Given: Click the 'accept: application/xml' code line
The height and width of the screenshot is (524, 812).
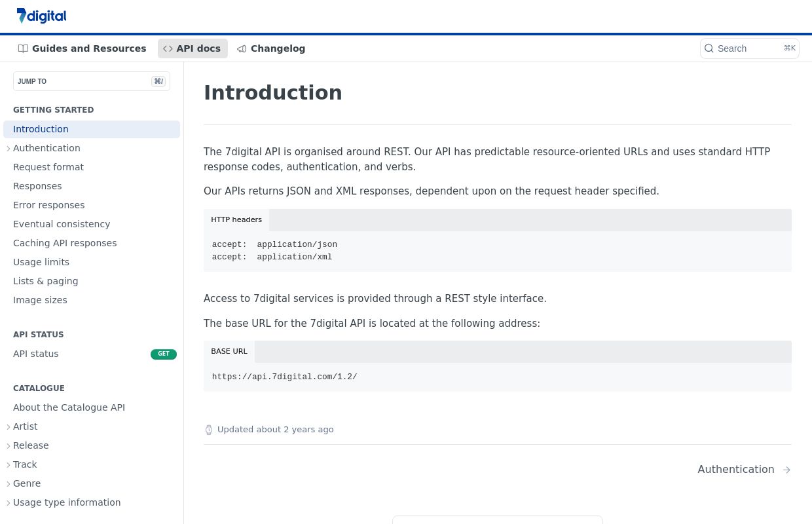Looking at the screenshot, I should click(272, 257).
